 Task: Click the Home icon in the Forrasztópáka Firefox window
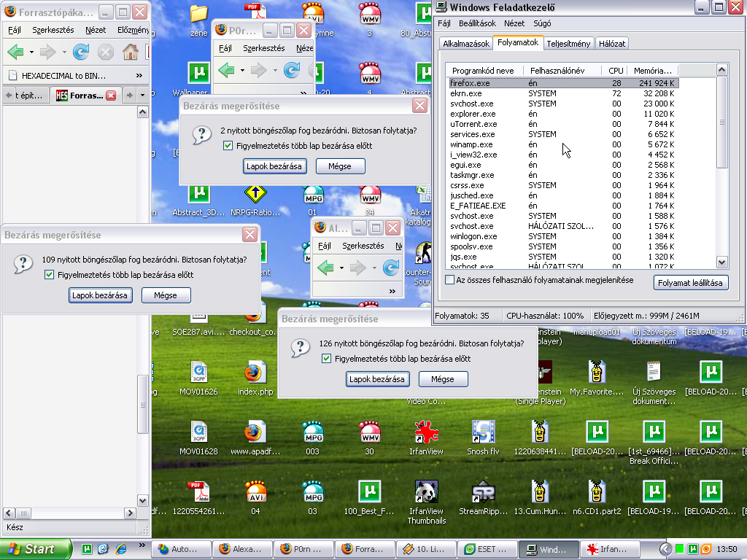130,52
